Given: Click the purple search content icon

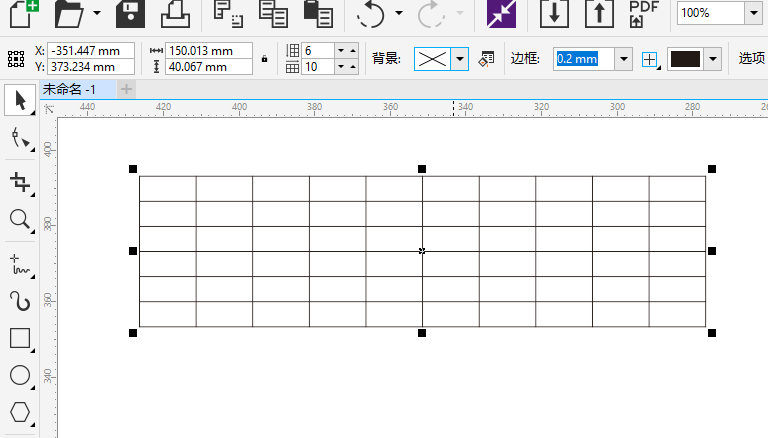Looking at the screenshot, I should (x=501, y=14).
